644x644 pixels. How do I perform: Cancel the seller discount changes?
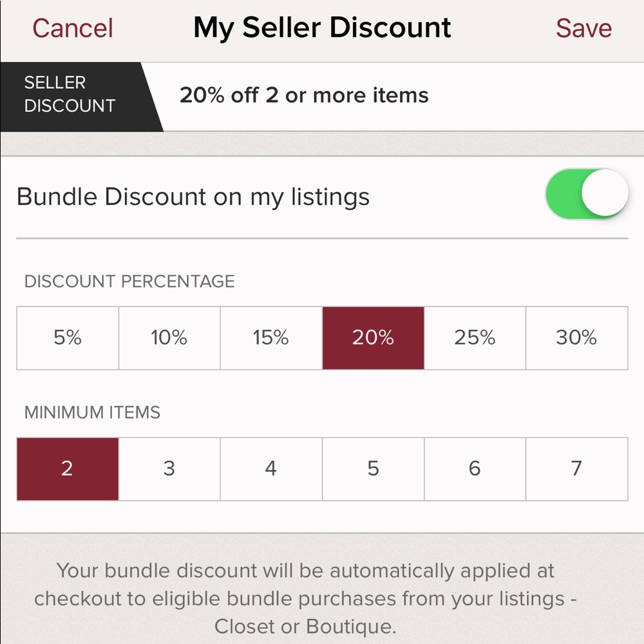tap(72, 27)
